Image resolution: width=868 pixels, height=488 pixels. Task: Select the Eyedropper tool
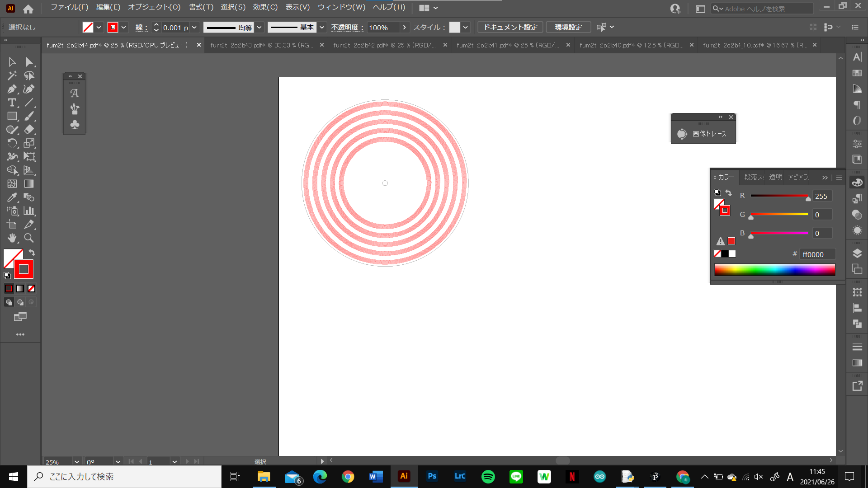coord(12,197)
